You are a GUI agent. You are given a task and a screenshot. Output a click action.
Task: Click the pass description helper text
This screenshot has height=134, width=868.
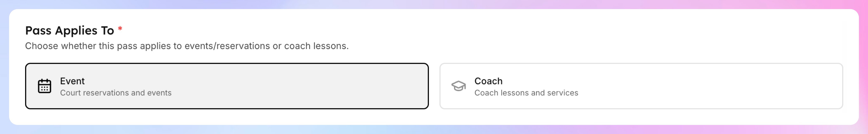(x=187, y=46)
